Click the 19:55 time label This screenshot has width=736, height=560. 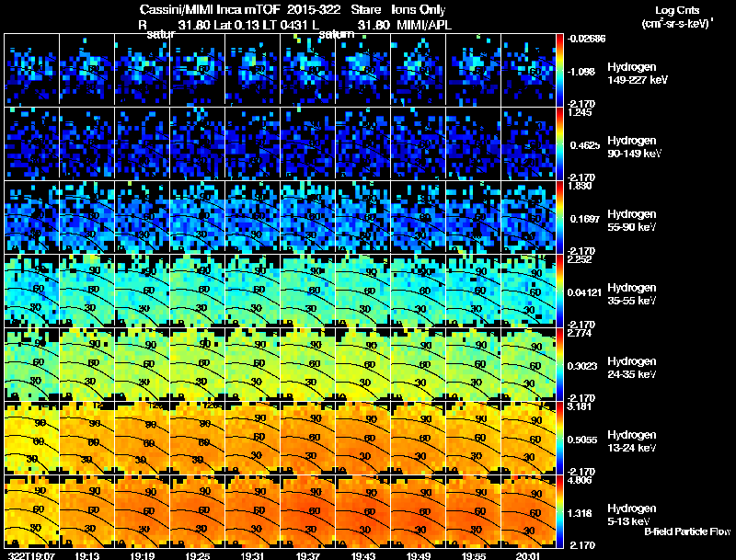[x=474, y=555]
